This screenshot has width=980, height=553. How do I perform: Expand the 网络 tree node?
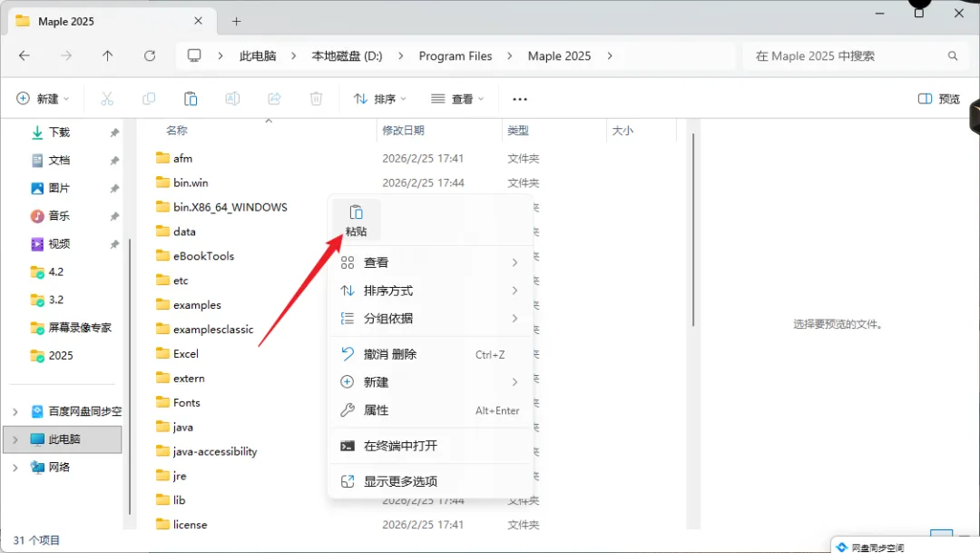(15, 468)
